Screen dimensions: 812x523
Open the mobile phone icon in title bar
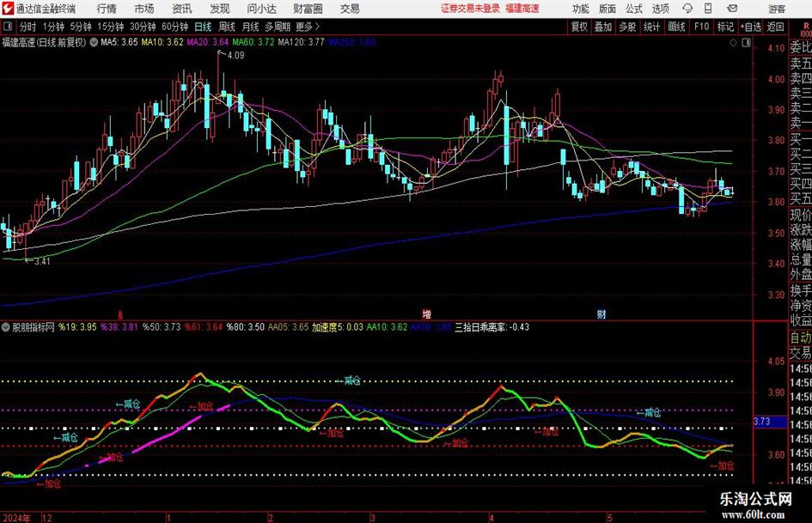pyautogui.click(x=708, y=9)
